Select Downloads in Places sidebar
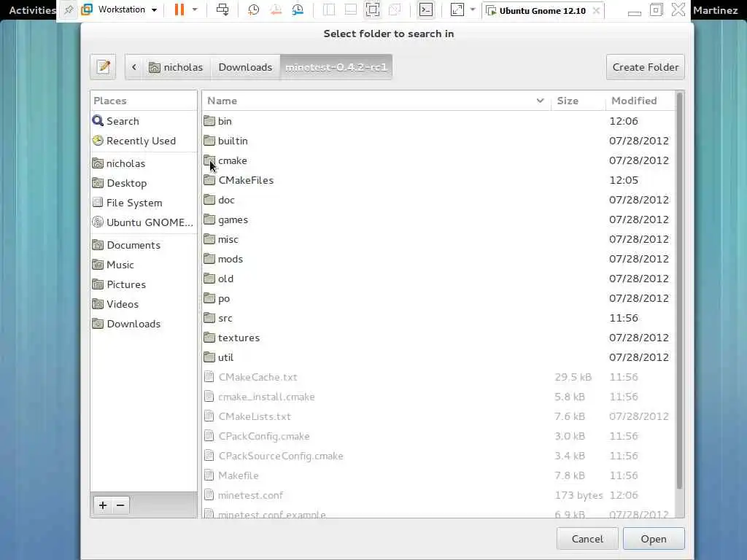The width and height of the screenshot is (747, 560). 144,324
